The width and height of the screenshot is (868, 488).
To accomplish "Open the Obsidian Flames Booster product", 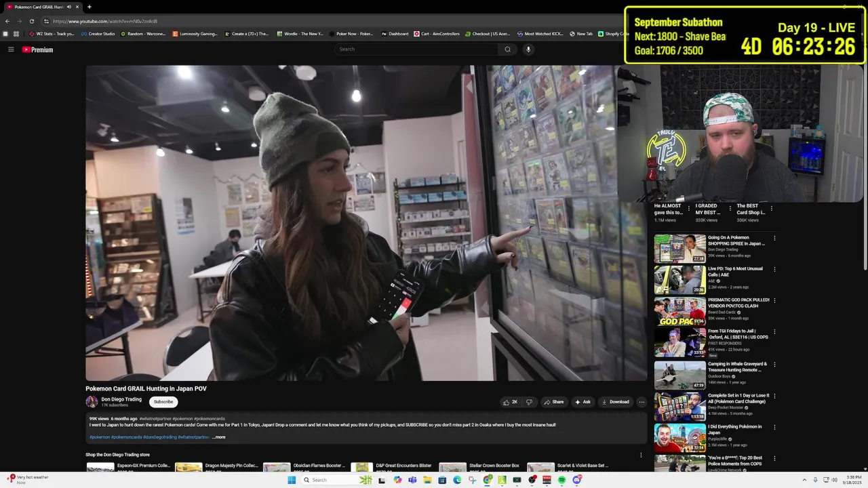I will click(305, 467).
